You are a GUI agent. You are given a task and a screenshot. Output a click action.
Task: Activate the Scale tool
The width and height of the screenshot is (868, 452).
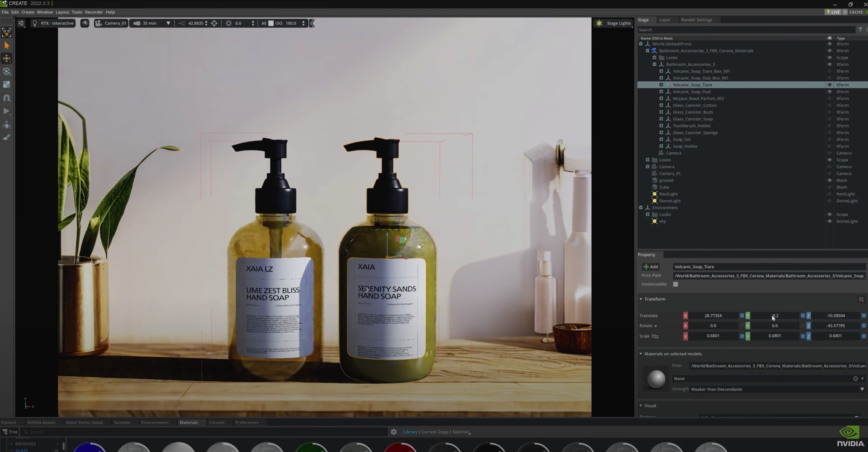click(x=7, y=85)
